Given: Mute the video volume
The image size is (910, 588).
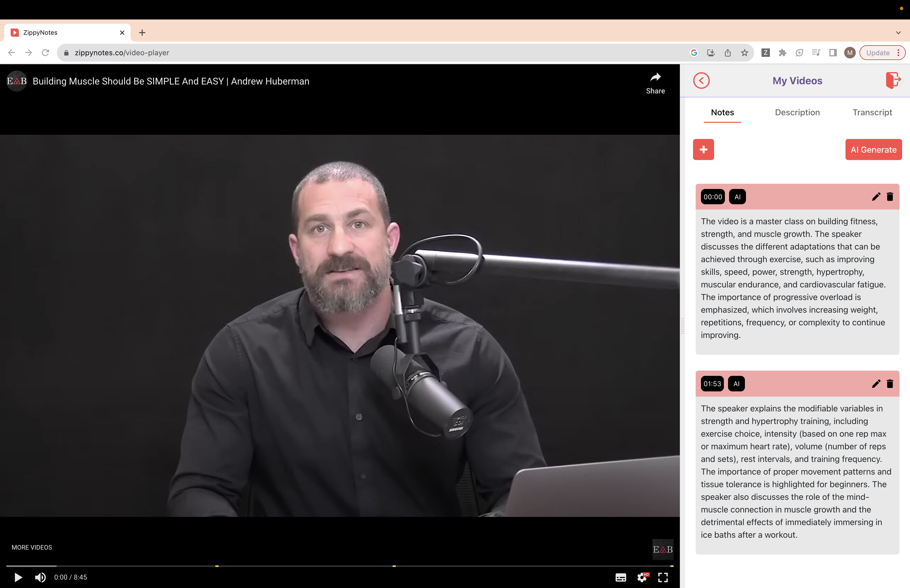Looking at the screenshot, I should (40, 577).
